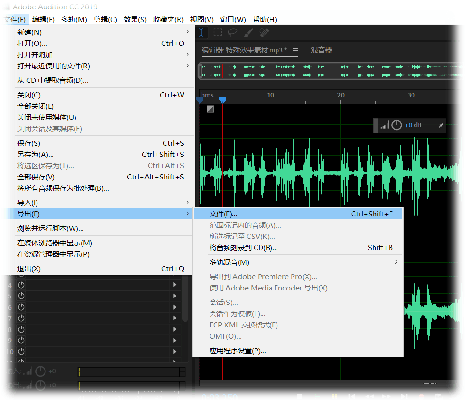This screenshot has height=401, width=465.
Task: Open the 文件(F) File menu
Action: point(16,19)
